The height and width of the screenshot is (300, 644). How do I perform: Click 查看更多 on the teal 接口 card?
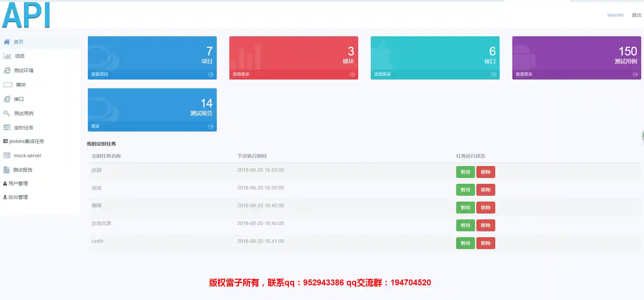tap(383, 74)
